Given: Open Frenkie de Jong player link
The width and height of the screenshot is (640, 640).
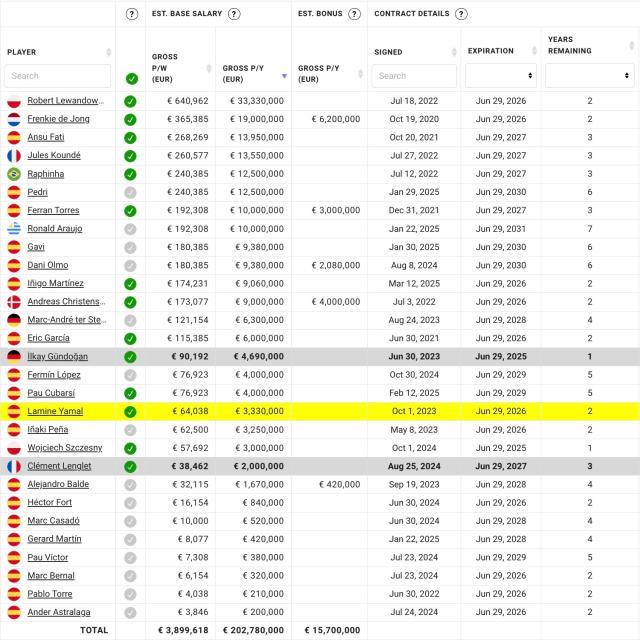Looking at the screenshot, I should point(60,119).
